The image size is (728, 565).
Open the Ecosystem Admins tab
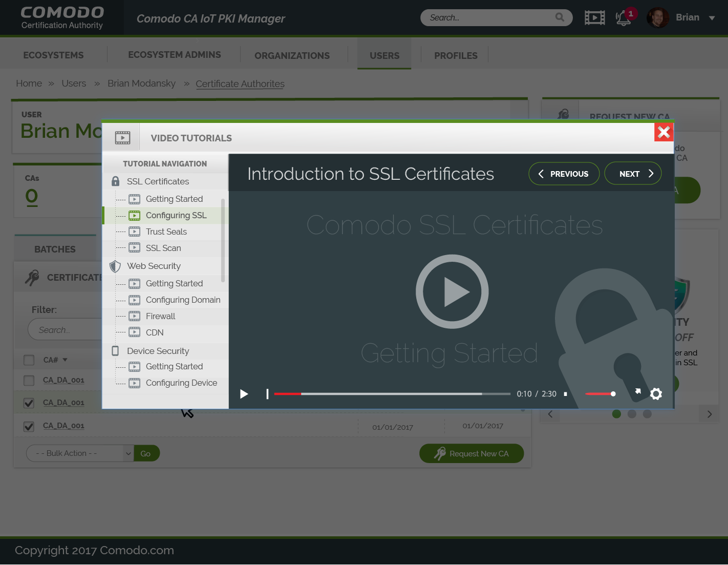click(175, 54)
